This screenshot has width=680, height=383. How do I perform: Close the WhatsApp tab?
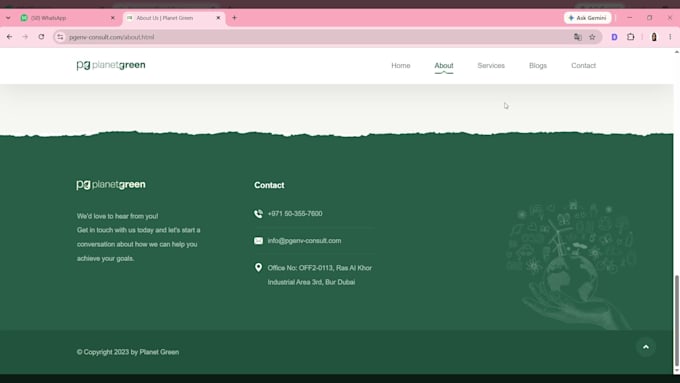point(113,18)
